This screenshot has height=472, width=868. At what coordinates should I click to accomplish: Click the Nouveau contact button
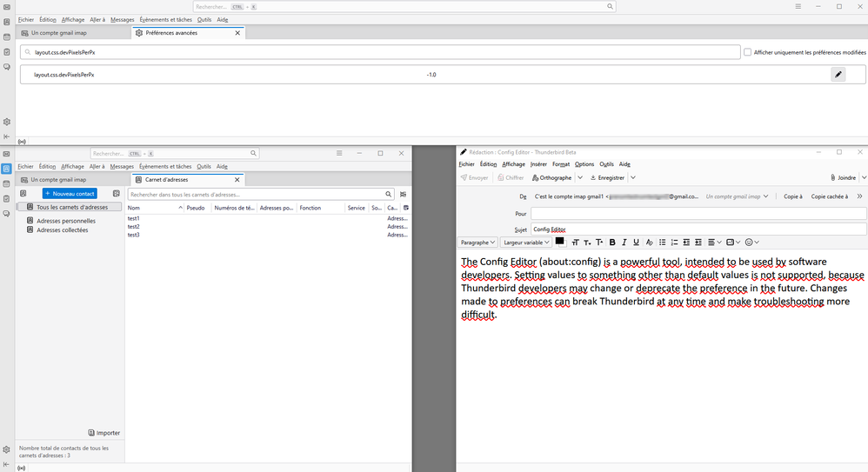click(x=70, y=194)
